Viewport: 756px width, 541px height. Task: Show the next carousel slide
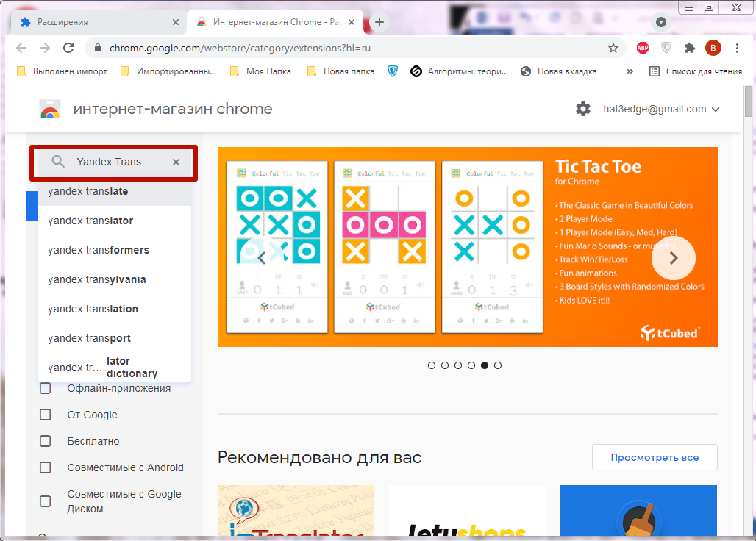(x=674, y=258)
